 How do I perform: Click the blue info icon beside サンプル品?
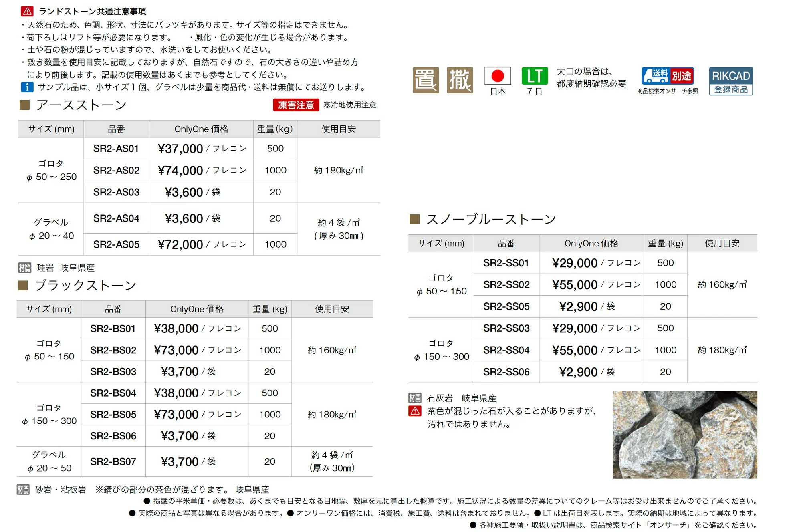[x=27, y=87]
